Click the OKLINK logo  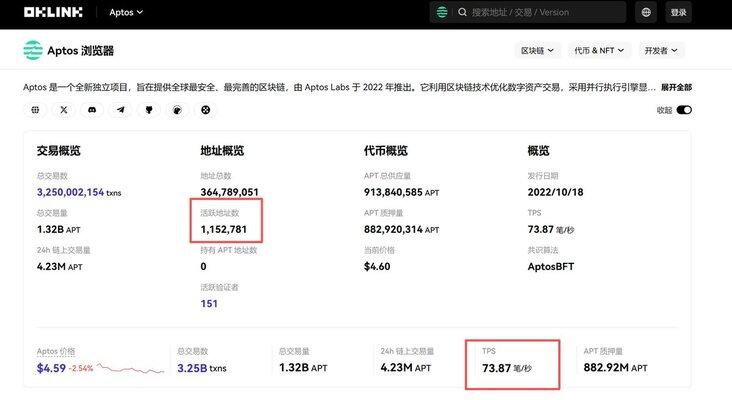pyautogui.click(x=53, y=12)
